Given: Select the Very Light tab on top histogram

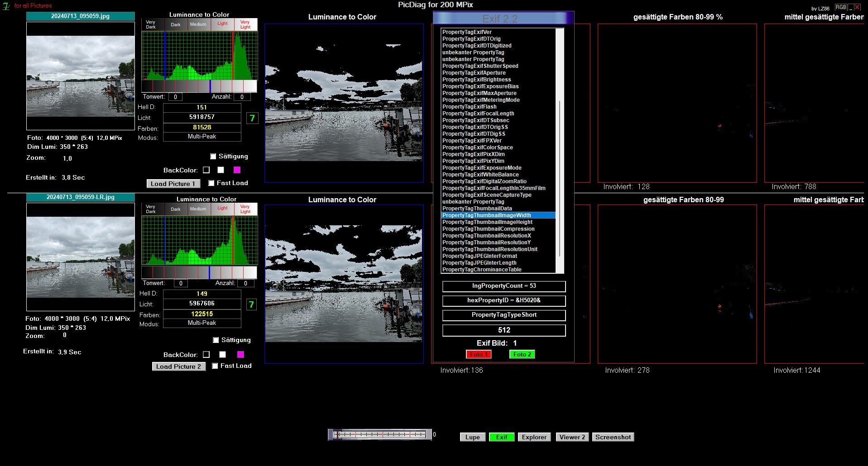Looking at the screenshot, I should click(245, 24).
